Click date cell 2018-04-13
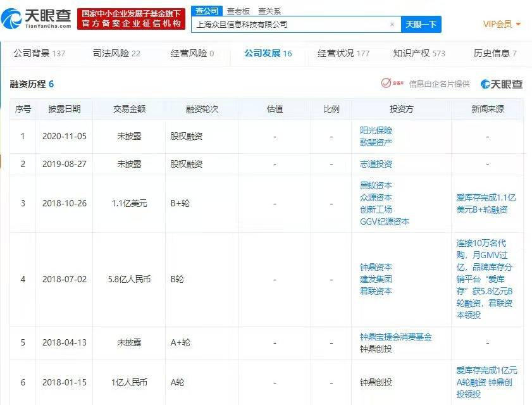Image resolution: width=532 pixels, height=405 pixels. (65, 342)
